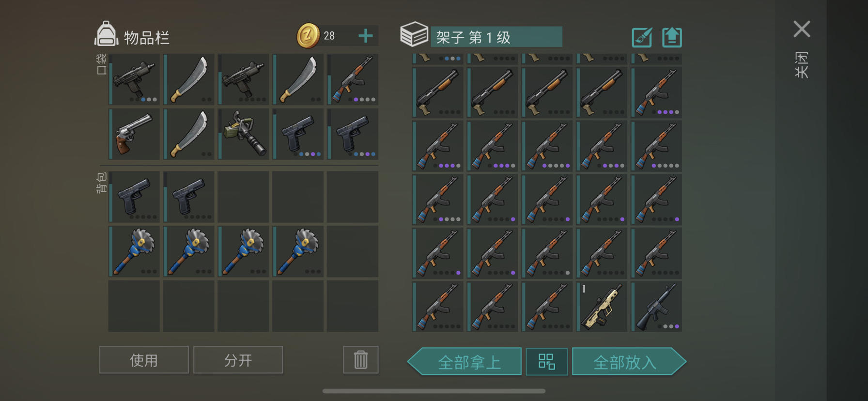Select the minigun in the pocket row

(x=244, y=134)
